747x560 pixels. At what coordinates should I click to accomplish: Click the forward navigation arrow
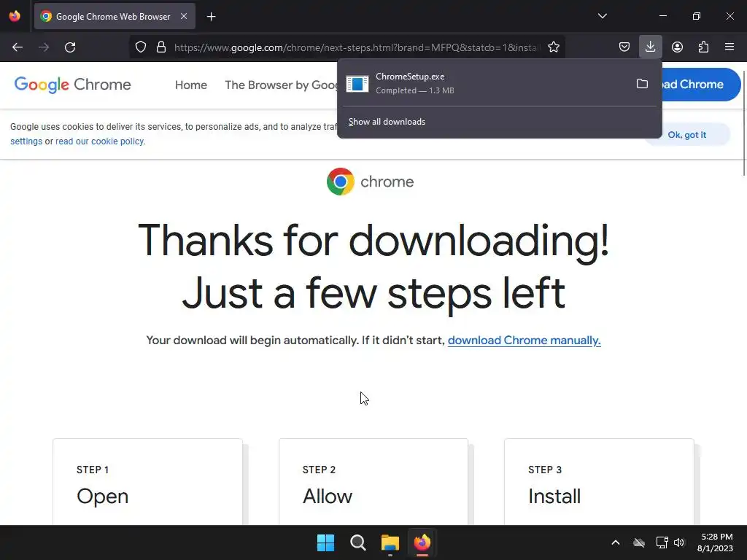pos(44,47)
